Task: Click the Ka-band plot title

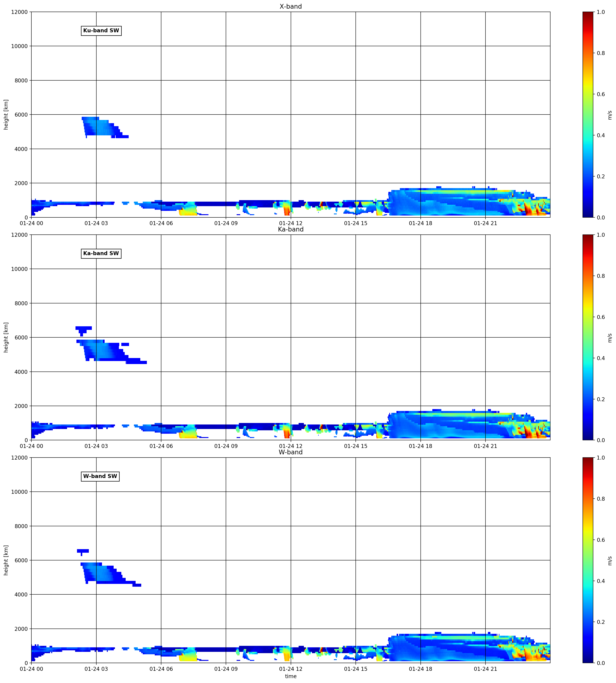Action: [290, 229]
